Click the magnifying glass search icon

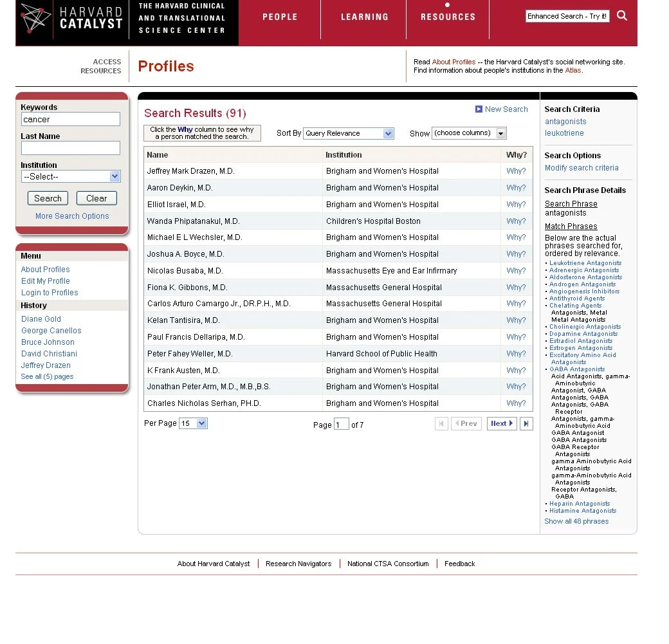[622, 16]
